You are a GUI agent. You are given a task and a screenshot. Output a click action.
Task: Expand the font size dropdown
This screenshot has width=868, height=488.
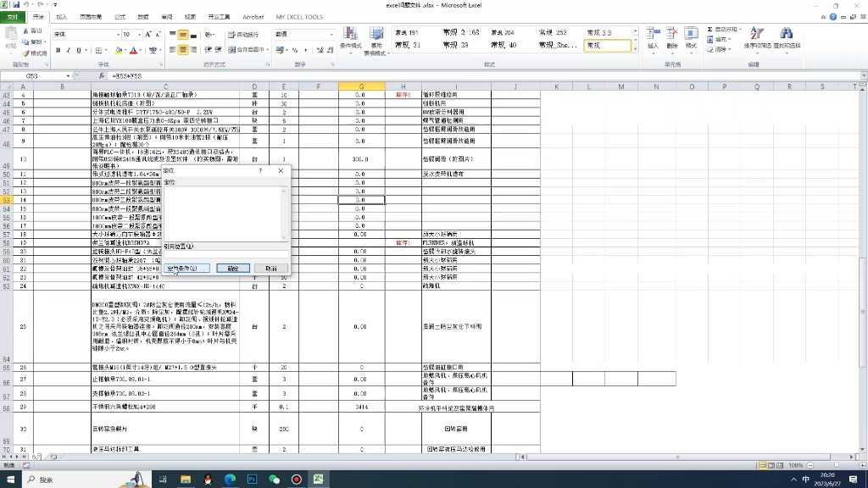139,35
